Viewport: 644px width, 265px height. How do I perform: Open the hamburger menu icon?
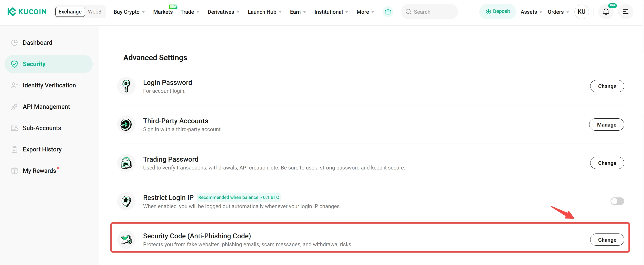click(x=625, y=12)
